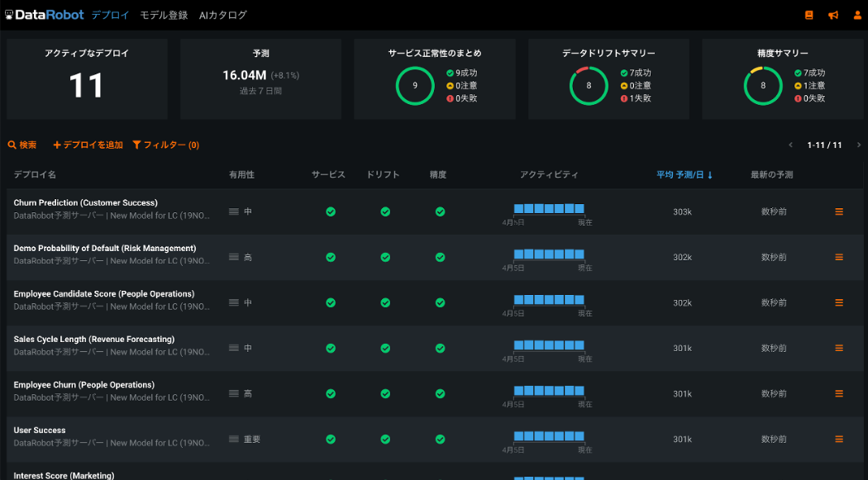
Task: Click 9成功 in service health summary
Action: coord(461,73)
